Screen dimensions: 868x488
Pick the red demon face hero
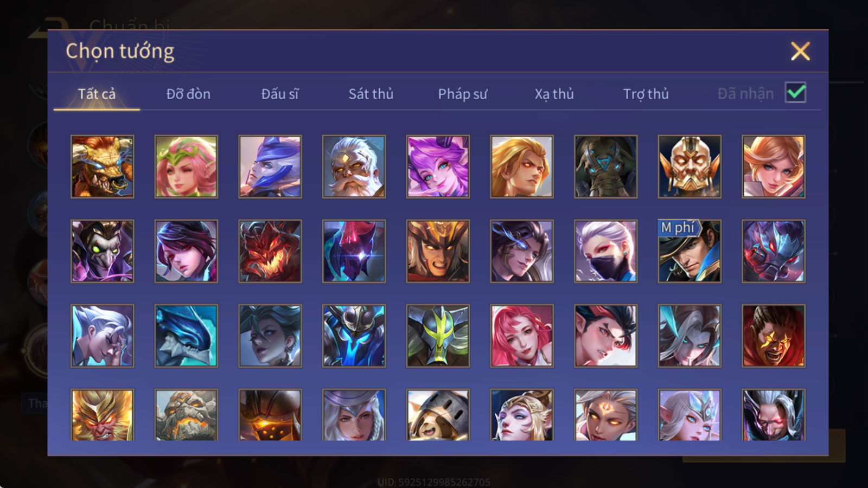tap(270, 251)
